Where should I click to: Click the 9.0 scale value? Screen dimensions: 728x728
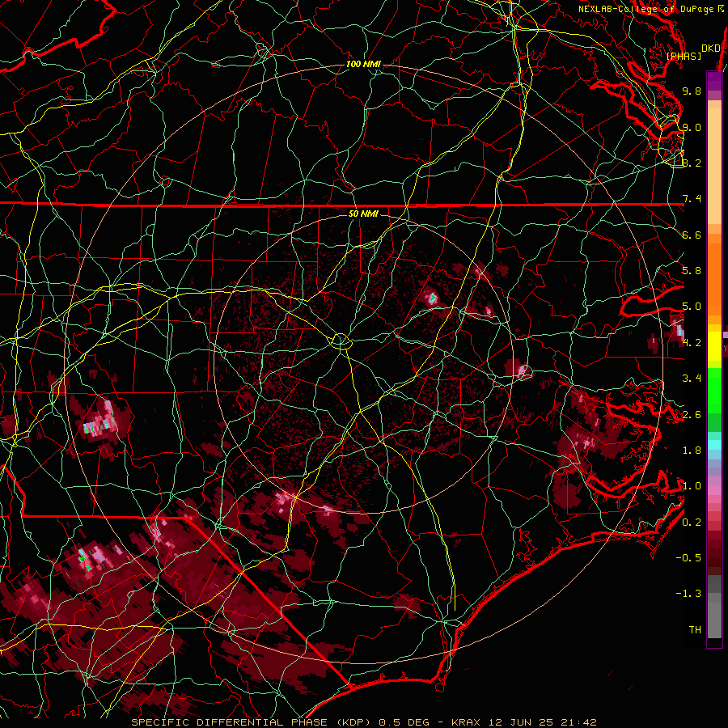pyautogui.click(x=692, y=127)
